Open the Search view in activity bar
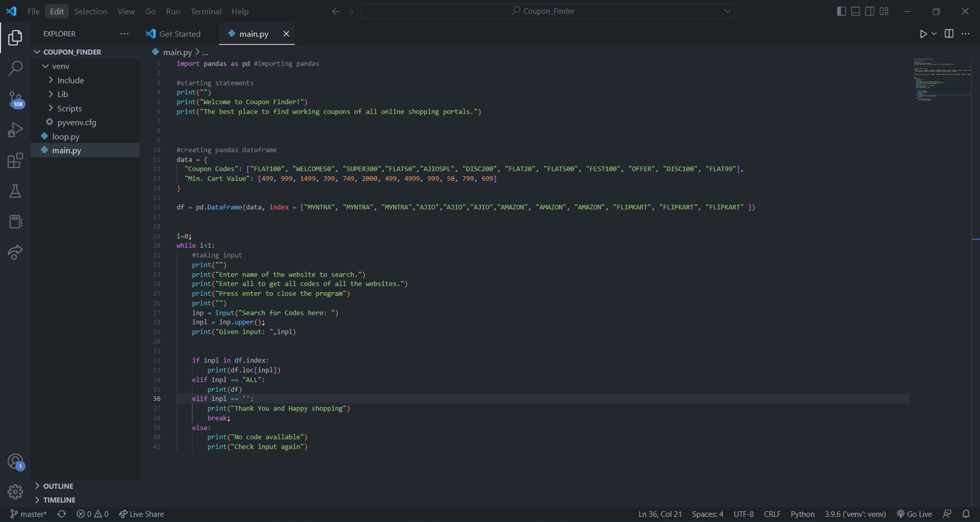Viewport: 980px width, 522px height. pyautogui.click(x=15, y=68)
